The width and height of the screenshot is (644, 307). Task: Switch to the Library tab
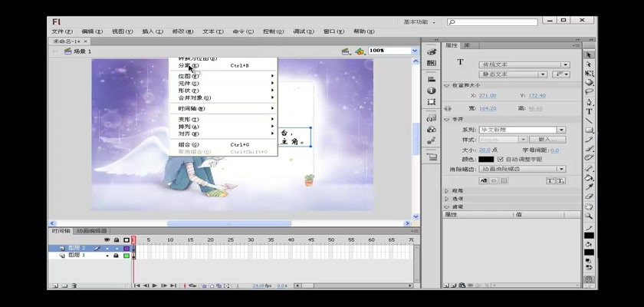tap(467, 45)
